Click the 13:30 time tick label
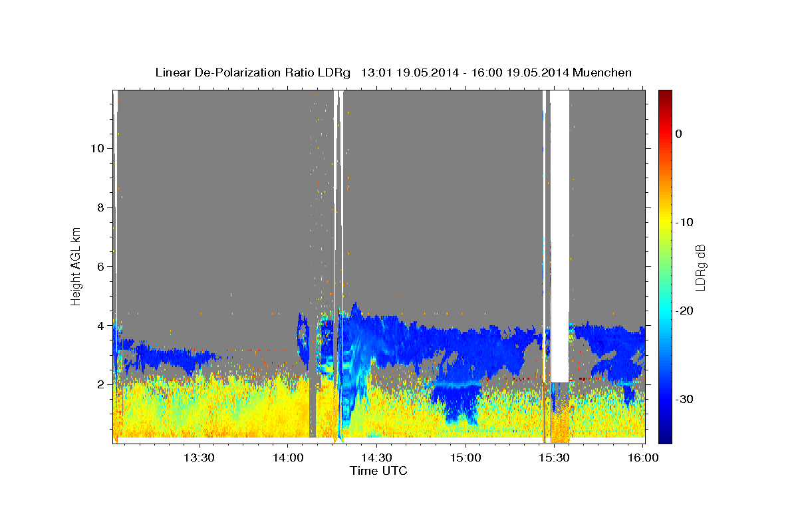This screenshot has height=532, width=798. tap(199, 458)
